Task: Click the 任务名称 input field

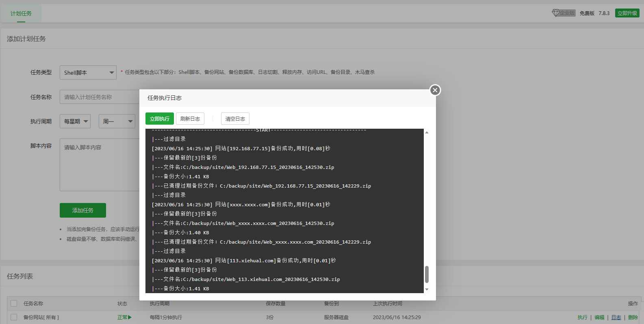Action: pos(100,97)
